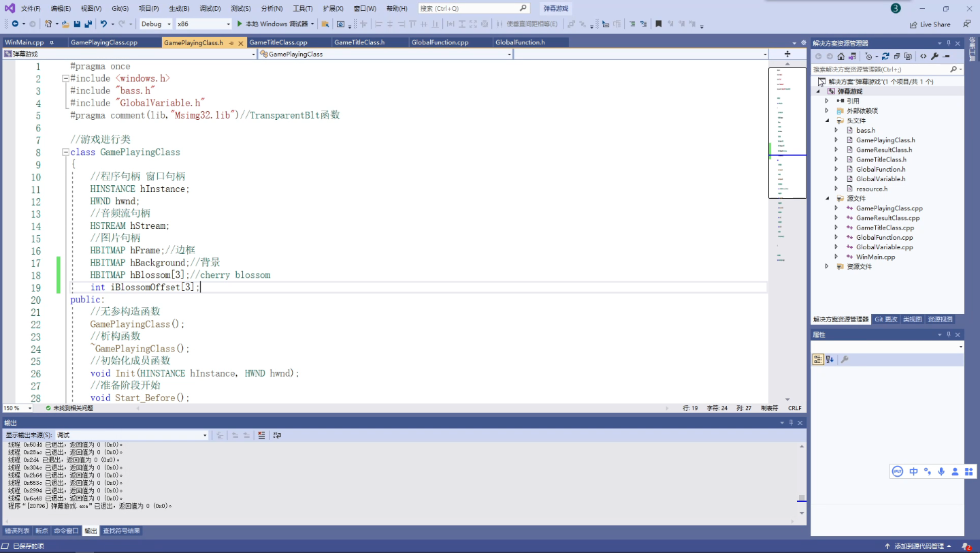The height and width of the screenshot is (553, 980).
Task: Collapse the class GamePlayingClass code block
Action: [x=65, y=153]
